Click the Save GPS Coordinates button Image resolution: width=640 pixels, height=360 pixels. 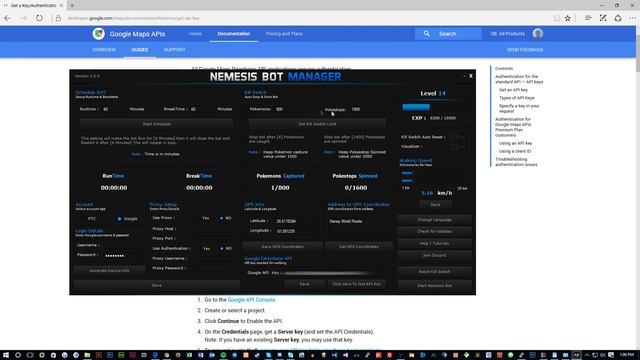pyautogui.click(x=282, y=247)
